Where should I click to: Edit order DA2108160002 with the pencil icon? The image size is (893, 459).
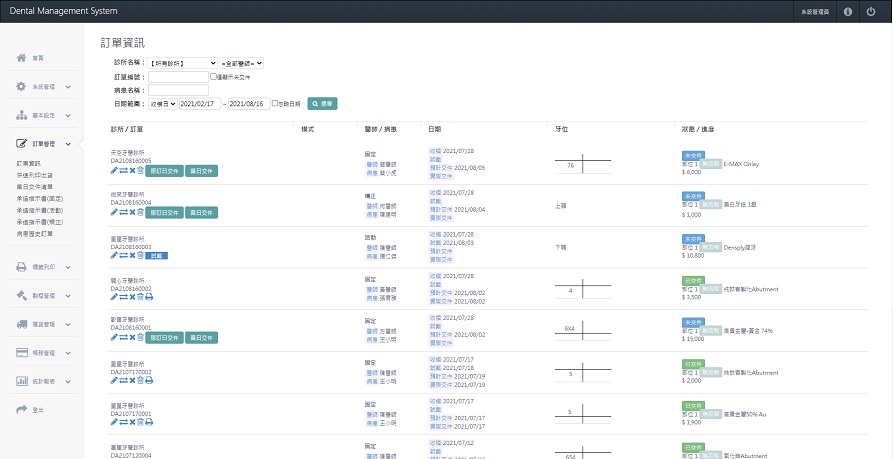coord(114,297)
